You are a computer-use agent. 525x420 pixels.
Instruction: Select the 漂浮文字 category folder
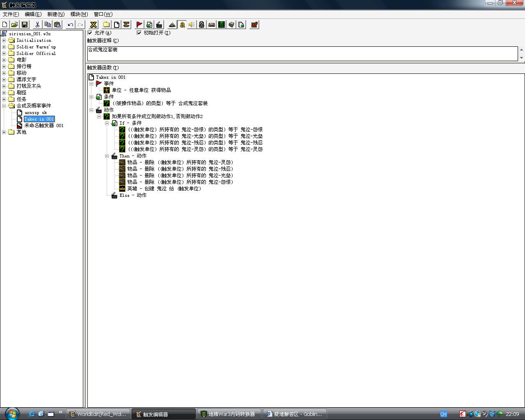tap(26, 80)
